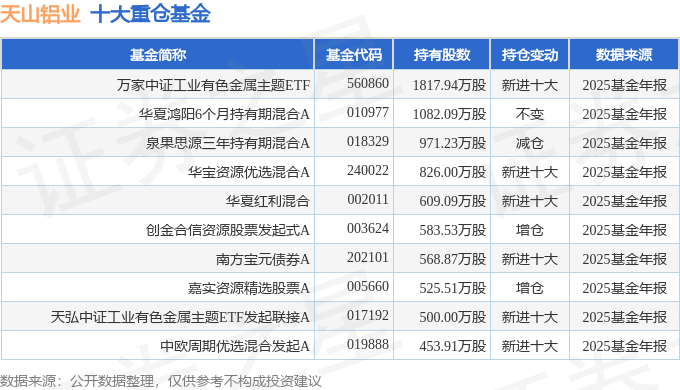680x390 pixels.
Task: Click 减仓 in the 泉果思源 row
Action: point(530,143)
